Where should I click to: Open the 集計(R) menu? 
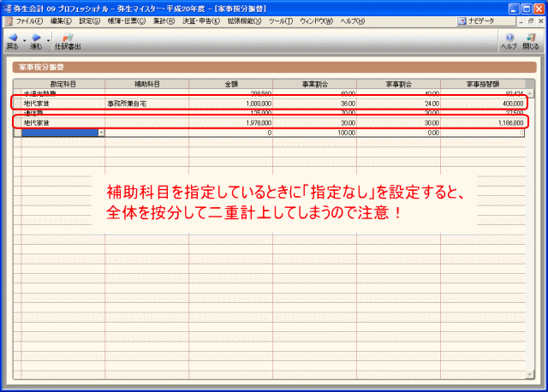click(164, 21)
